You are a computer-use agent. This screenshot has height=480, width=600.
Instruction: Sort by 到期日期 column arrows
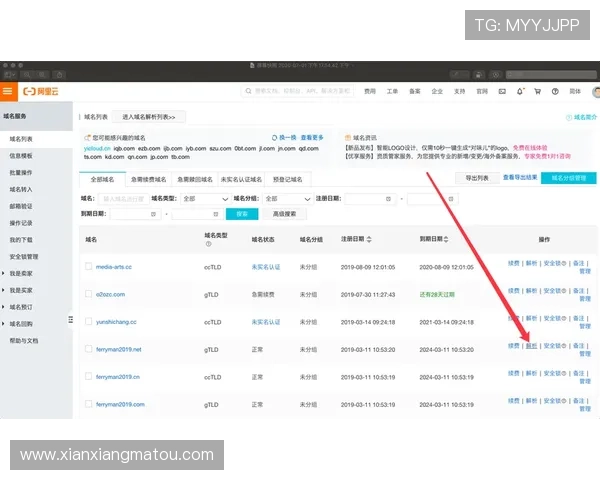[446, 239]
